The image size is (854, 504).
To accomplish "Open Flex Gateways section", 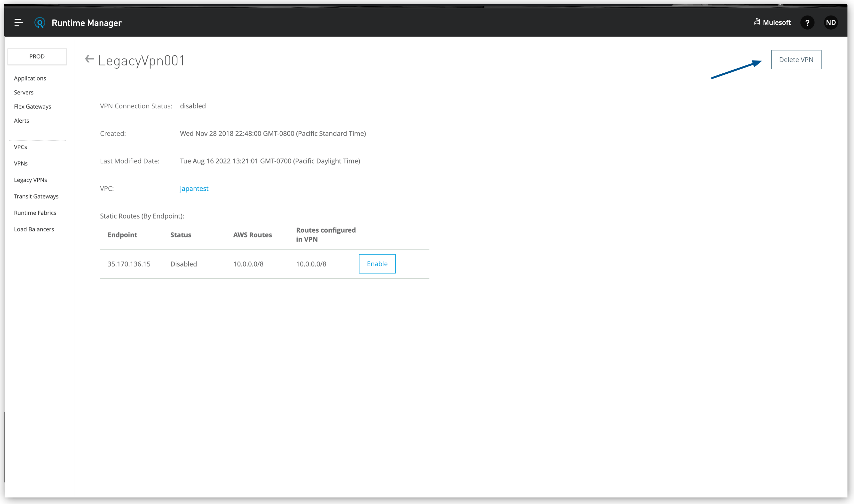I will click(x=33, y=107).
